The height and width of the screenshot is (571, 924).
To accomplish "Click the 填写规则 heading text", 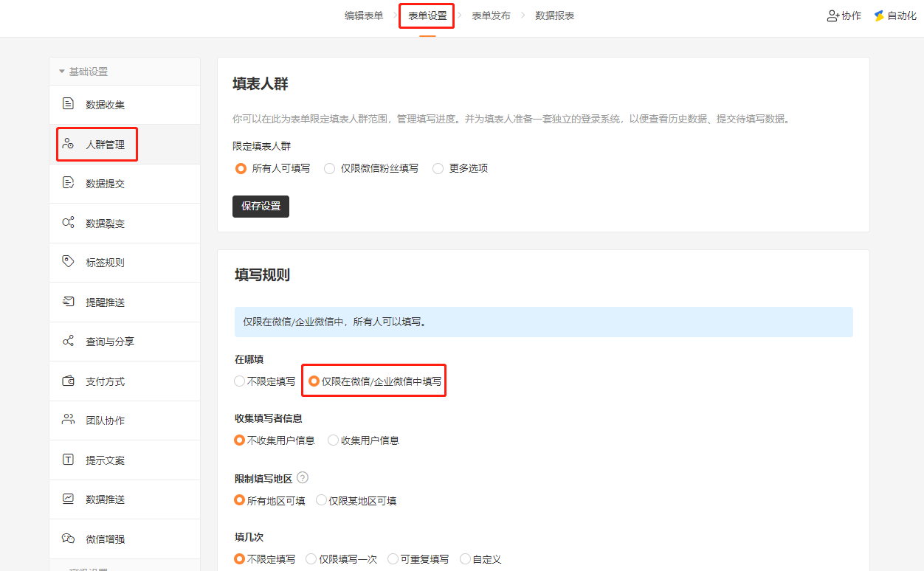I will pyautogui.click(x=262, y=275).
